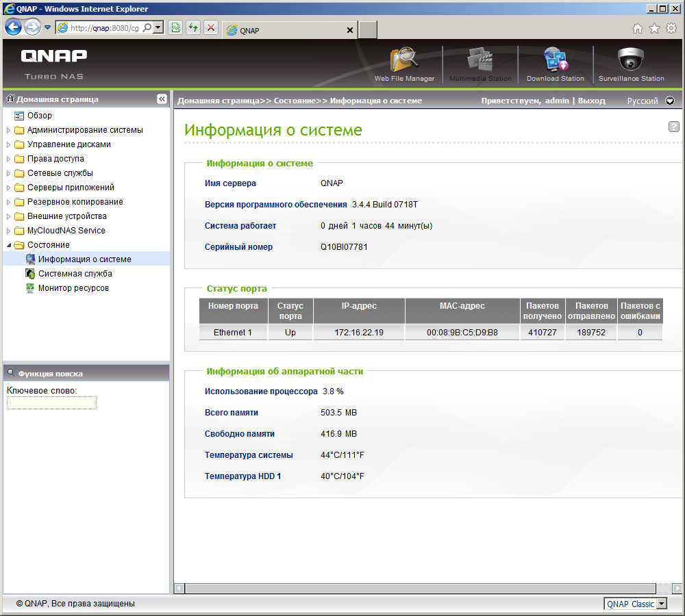Click the QNAP Turbo NAS logo
685x616 pixels.
pos(53,64)
